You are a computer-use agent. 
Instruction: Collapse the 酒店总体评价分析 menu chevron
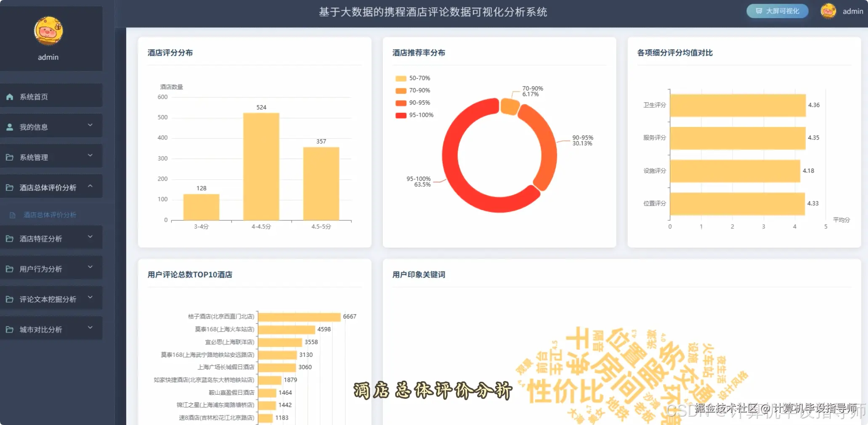[x=90, y=186]
